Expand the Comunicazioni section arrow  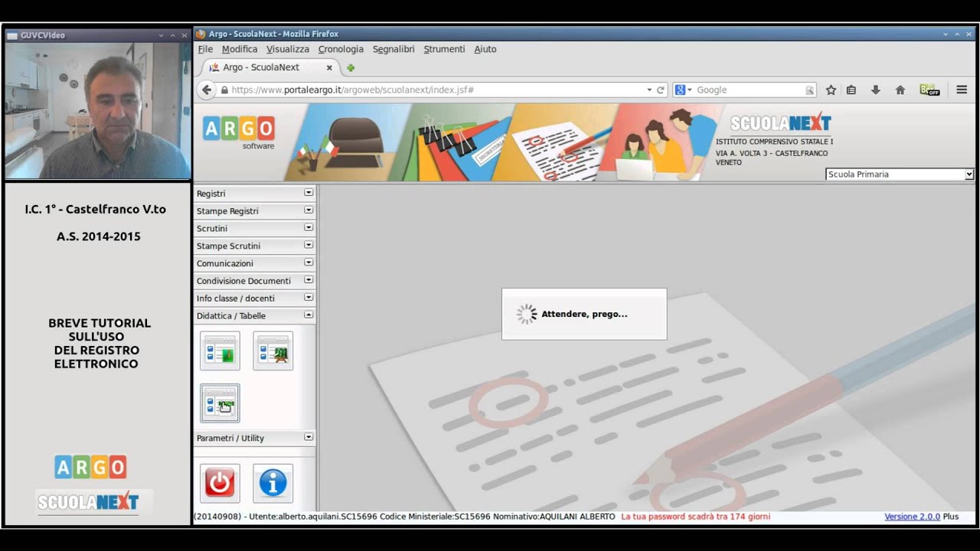coord(309,262)
